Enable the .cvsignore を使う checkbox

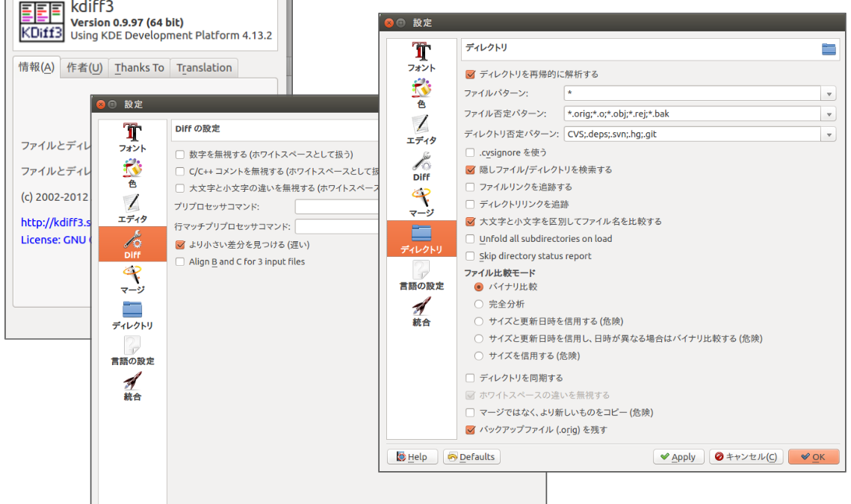(x=470, y=152)
